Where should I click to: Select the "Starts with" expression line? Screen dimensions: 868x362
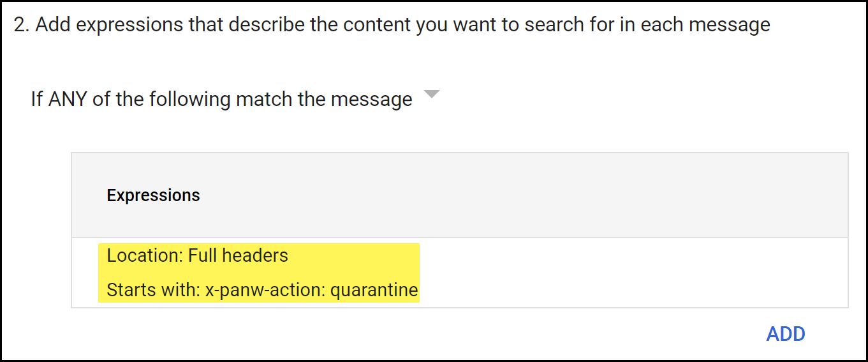262,290
